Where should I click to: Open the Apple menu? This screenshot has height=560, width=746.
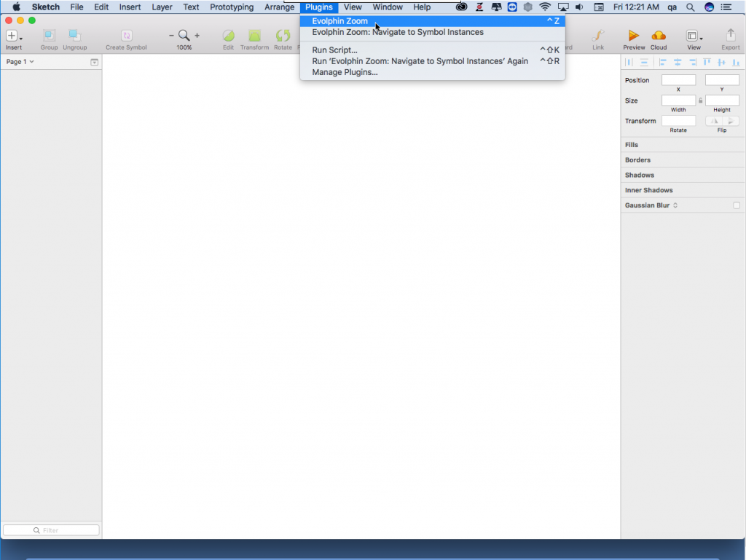pos(16,7)
